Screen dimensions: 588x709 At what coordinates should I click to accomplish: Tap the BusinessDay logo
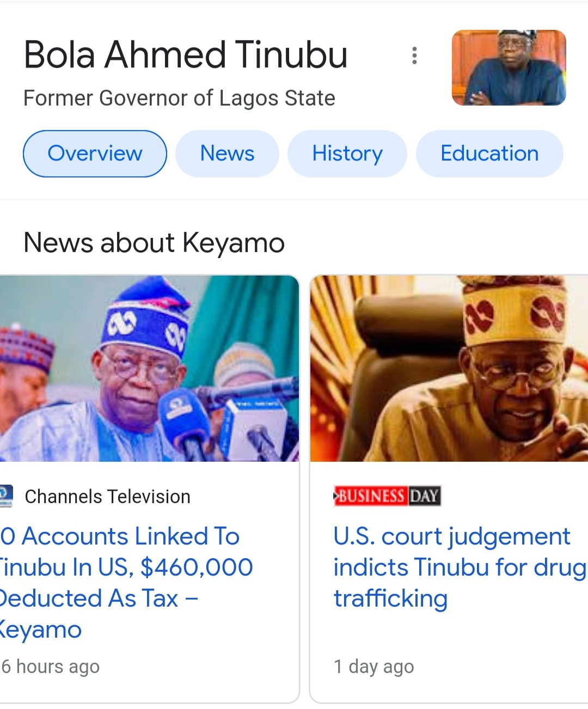pyautogui.click(x=387, y=496)
